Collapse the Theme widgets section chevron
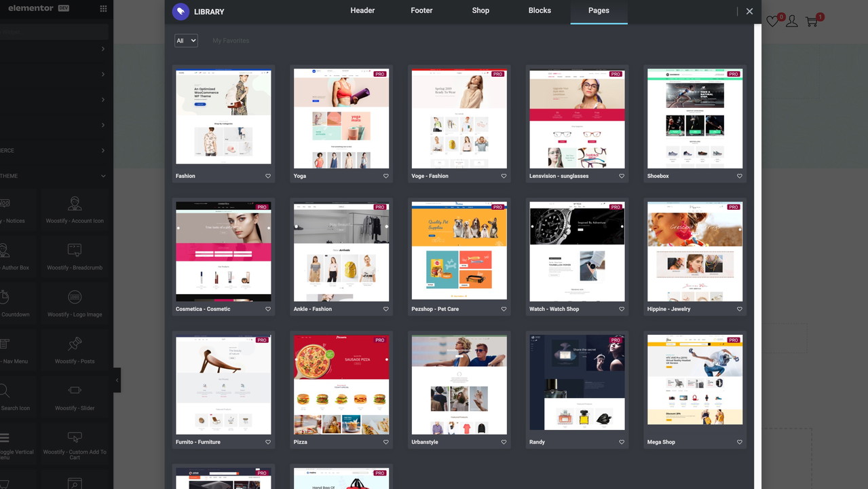The width and height of the screenshot is (868, 489). [x=103, y=176]
